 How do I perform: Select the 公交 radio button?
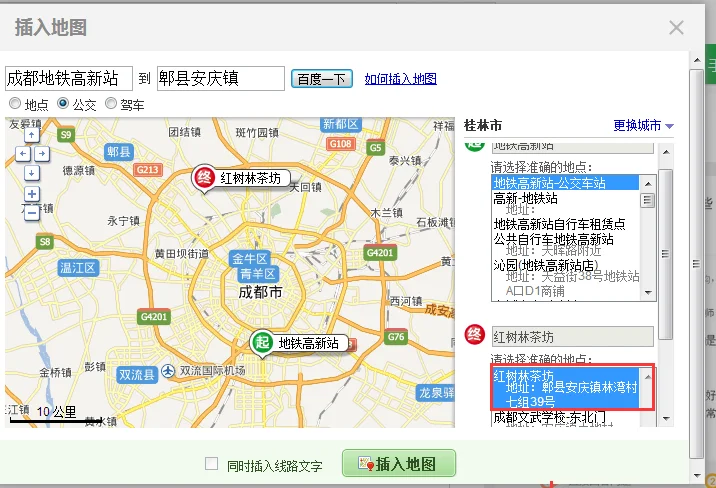(63, 104)
